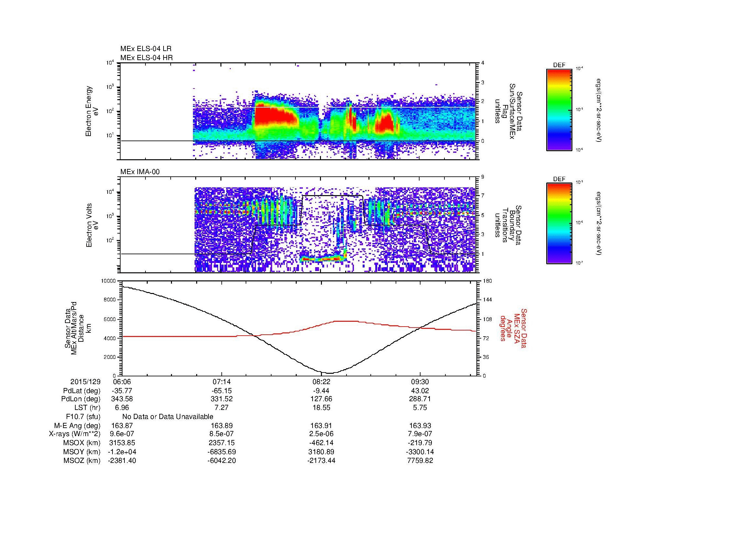This screenshot has height=534, width=756.
Task: Click the '10000' altitude axis tick
Action: [108, 281]
